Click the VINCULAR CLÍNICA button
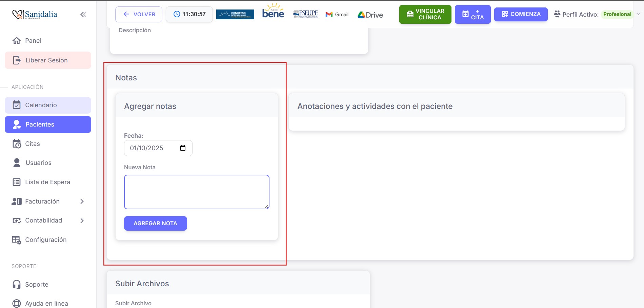This screenshot has width=644, height=308. [425, 14]
